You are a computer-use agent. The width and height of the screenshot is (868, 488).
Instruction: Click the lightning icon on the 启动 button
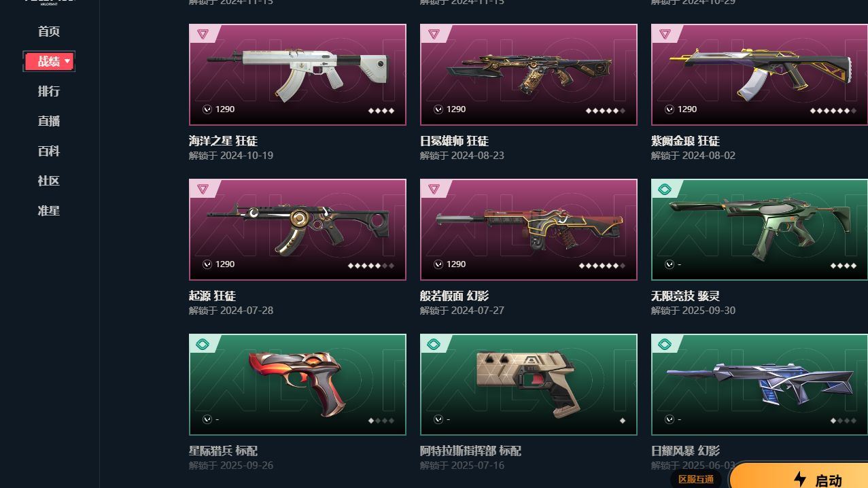click(x=800, y=479)
